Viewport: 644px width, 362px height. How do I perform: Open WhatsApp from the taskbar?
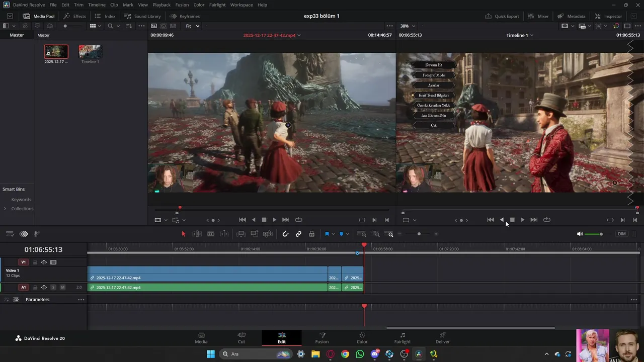click(360, 354)
